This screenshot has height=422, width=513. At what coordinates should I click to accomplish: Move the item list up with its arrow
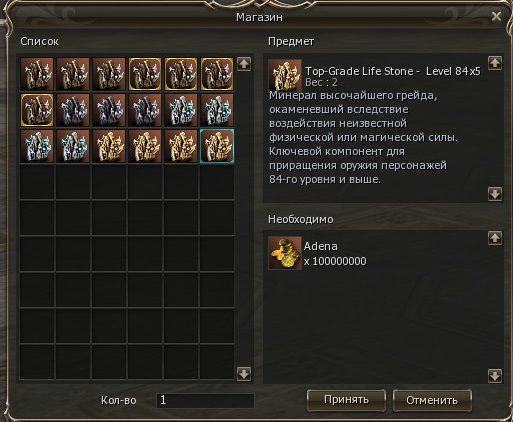pyautogui.click(x=244, y=64)
